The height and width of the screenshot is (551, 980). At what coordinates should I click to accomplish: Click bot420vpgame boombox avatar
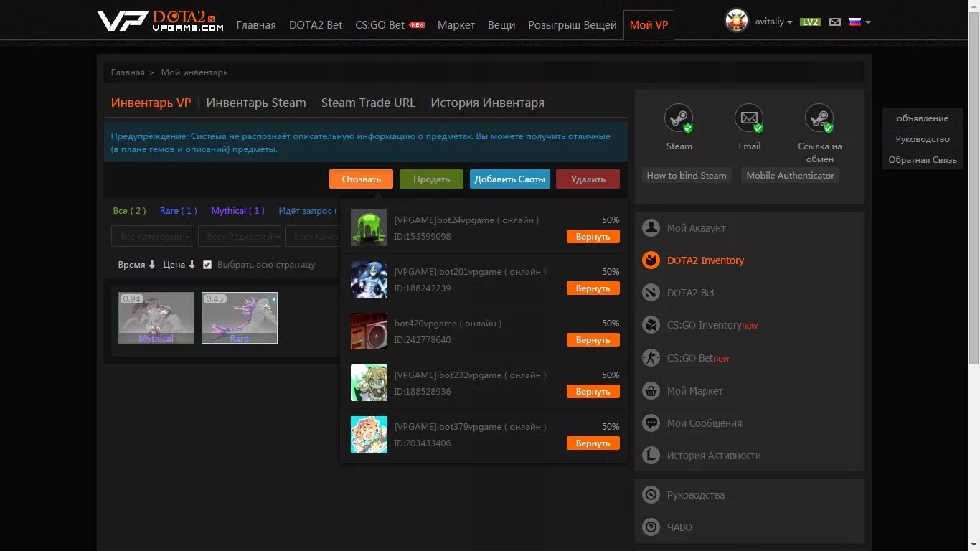369,331
